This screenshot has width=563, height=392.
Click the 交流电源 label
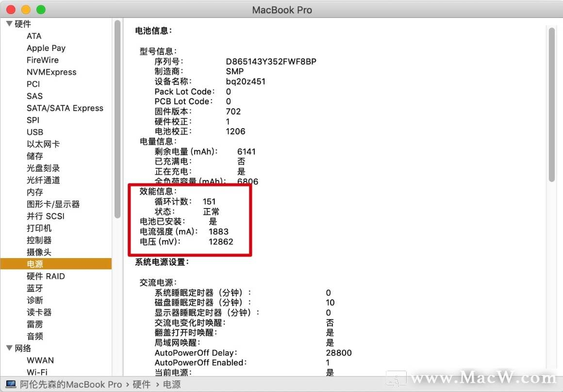coord(158,282)
